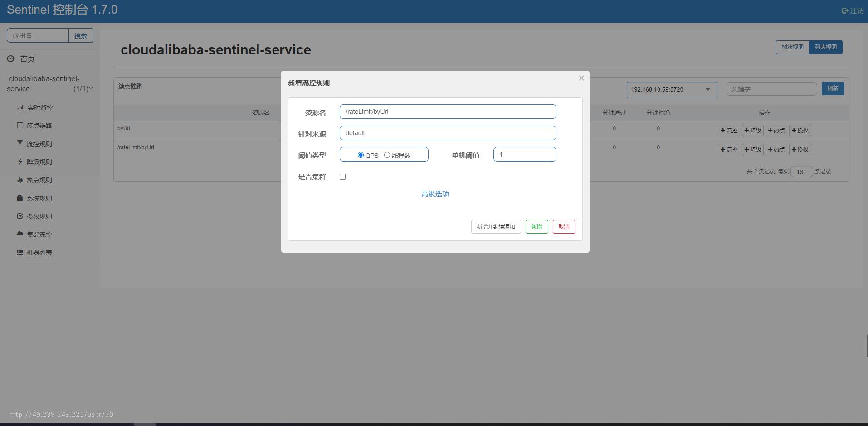Click the 注销 logout icon
868x426 pixels.
845,10
